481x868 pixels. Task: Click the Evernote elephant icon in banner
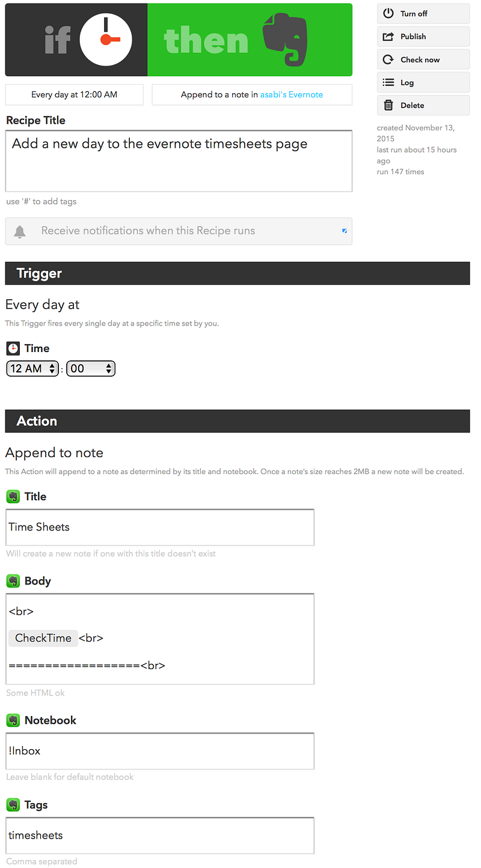(x=286, y=40)
